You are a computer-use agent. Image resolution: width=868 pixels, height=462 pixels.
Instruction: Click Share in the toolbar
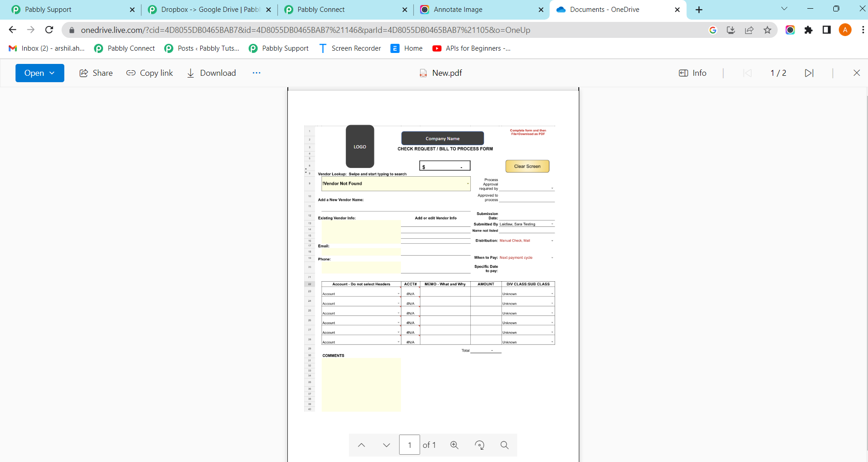[96, 73]
